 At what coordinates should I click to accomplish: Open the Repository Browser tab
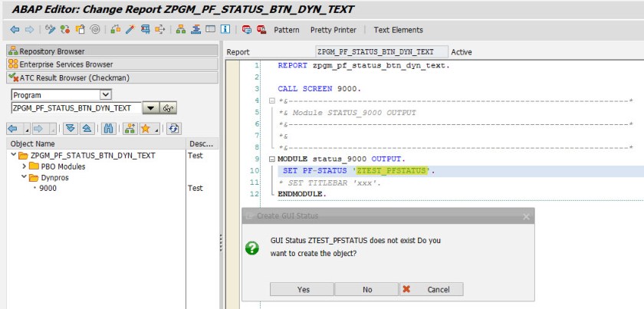[x=112, y=51]
